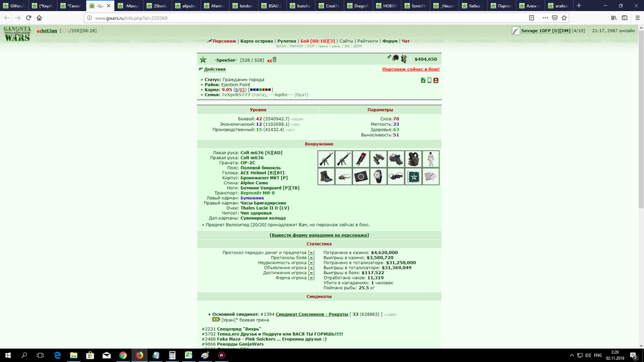Click 'Вывести форму нападения на персонажа' link
The height and width of the screenshot is (362, 644).
[x=319, y=235]
